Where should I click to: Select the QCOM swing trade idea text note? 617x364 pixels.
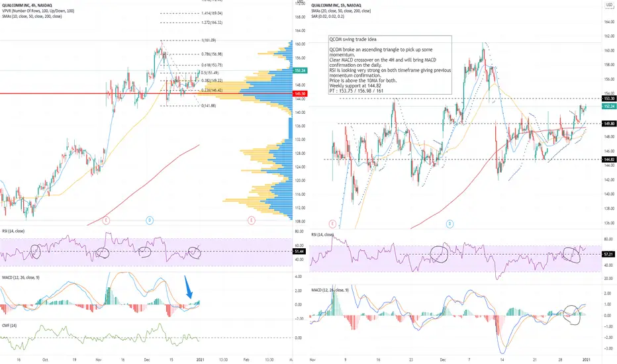[390, 65]
